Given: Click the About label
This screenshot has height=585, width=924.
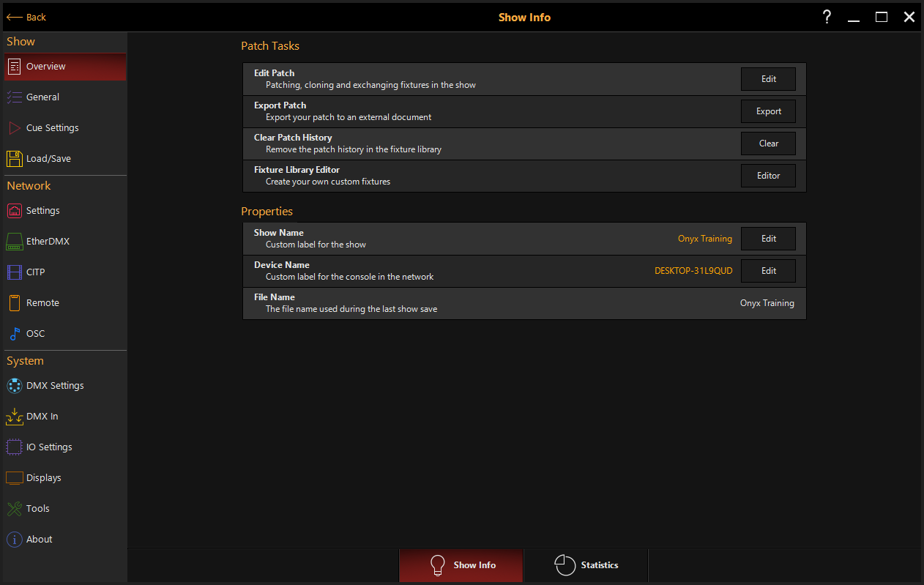Looking at the screenshot, I should point(40,540).
